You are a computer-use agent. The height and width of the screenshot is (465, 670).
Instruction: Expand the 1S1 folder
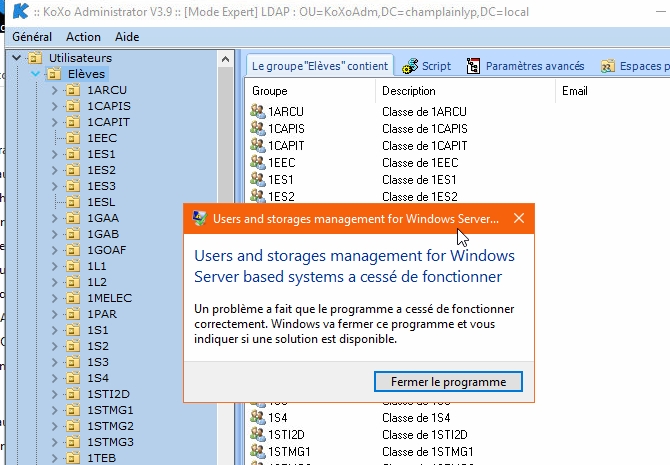(x=54, y=330)
